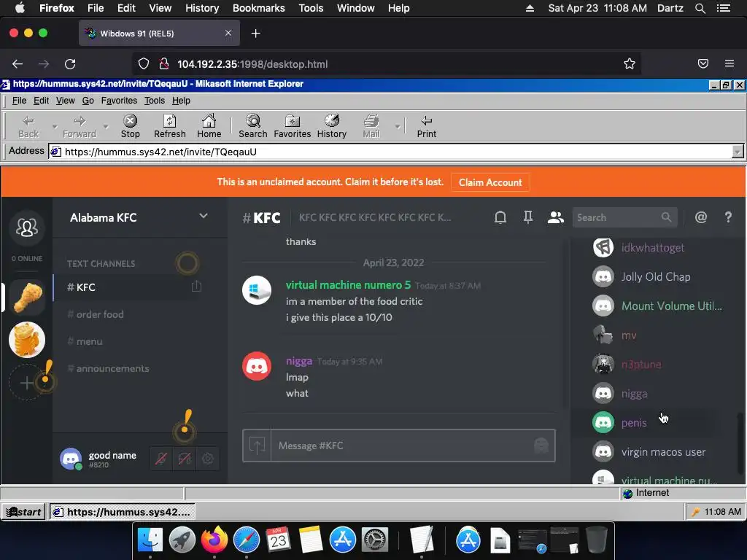This screenshot has width=747, height=560.
Task: Click the hummus.sys42 taskbar window button
Action: (x=123, y=512)
